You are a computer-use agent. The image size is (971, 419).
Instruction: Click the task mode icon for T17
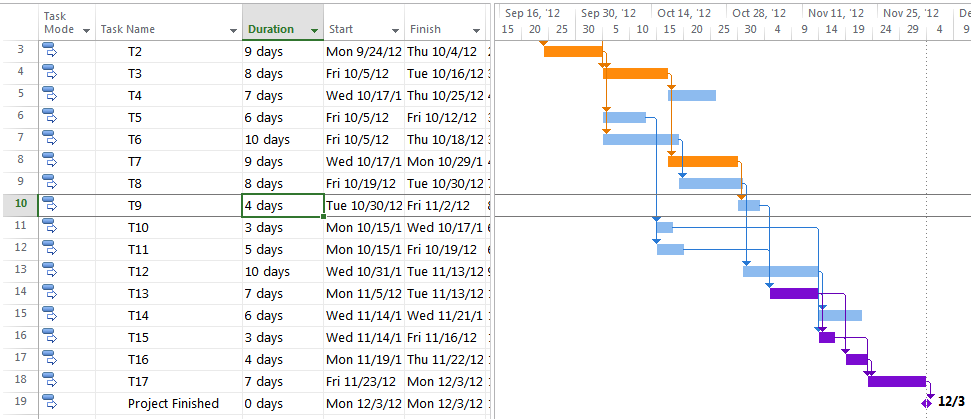[50, 379]
